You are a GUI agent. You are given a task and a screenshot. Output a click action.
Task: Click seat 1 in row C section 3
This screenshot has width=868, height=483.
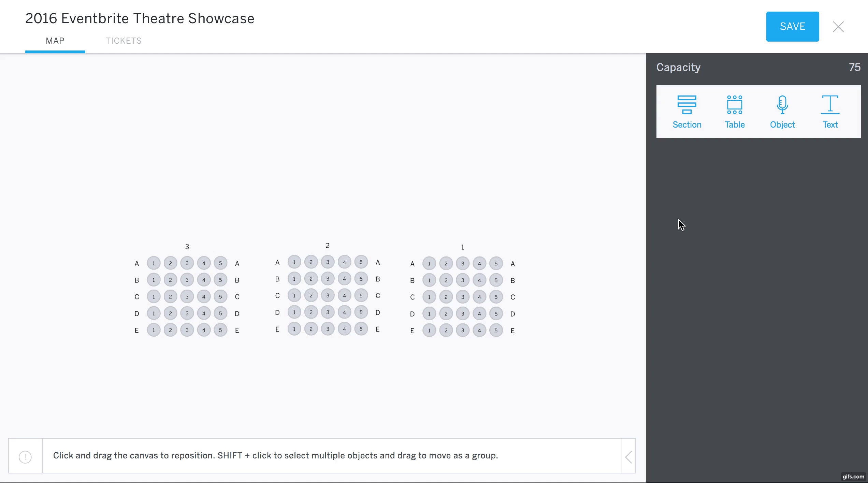pyautogui.click(x=154, y=297)
